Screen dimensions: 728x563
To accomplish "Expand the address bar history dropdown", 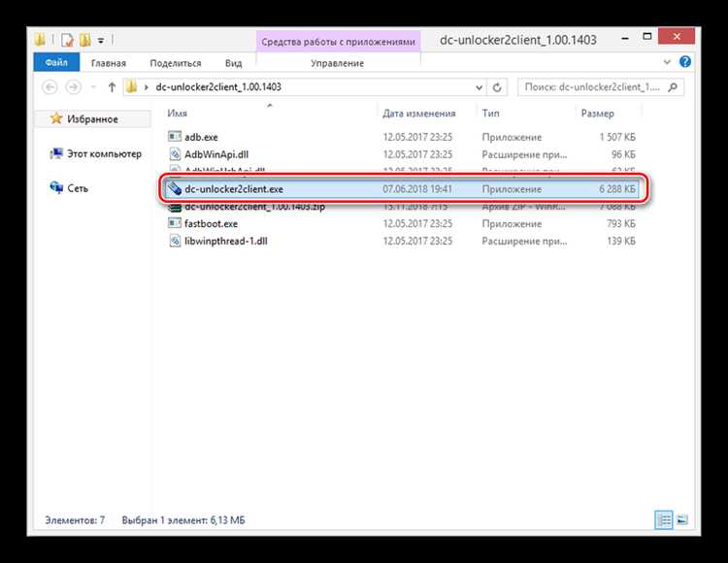I will [x=479, y=87].
